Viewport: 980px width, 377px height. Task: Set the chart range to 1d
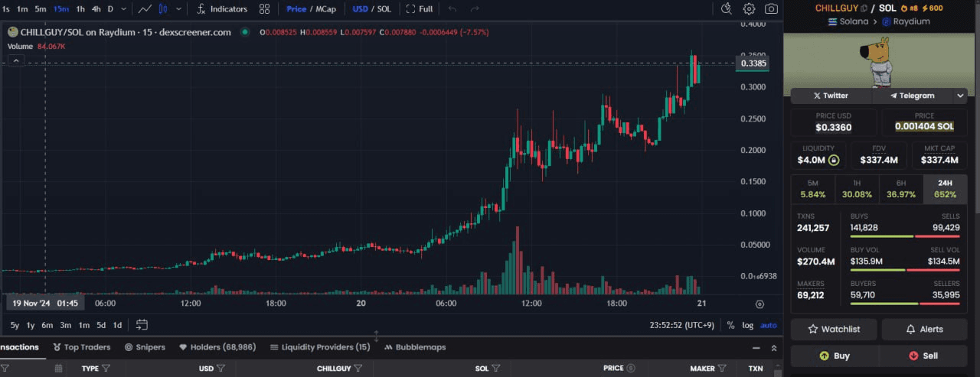[117, 325]
